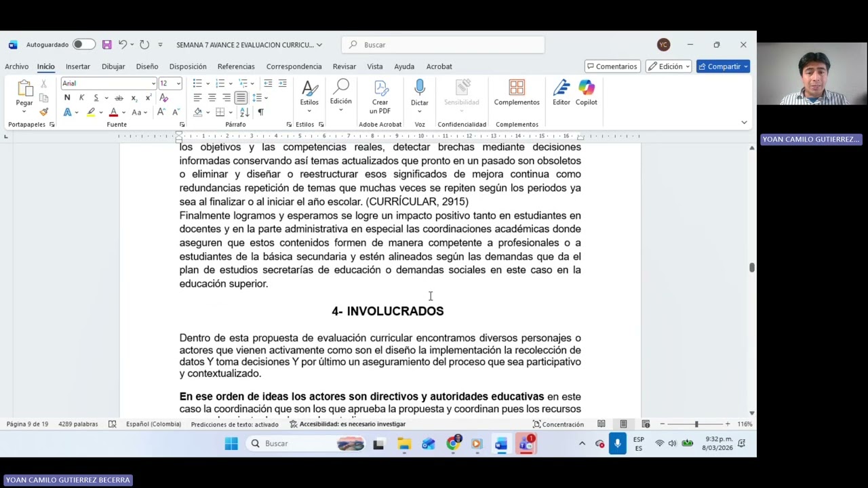Toggle strikethrough formatting

[x=120, y=98]
